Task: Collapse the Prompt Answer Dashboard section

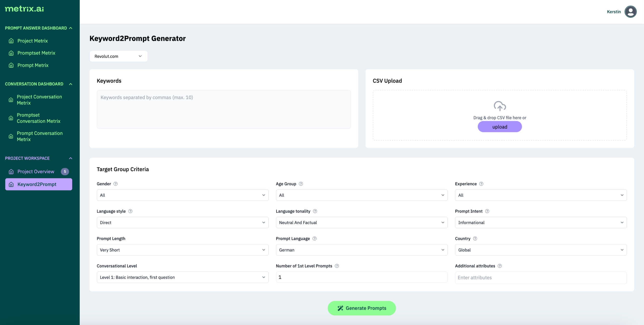Action: pos(71,28)
